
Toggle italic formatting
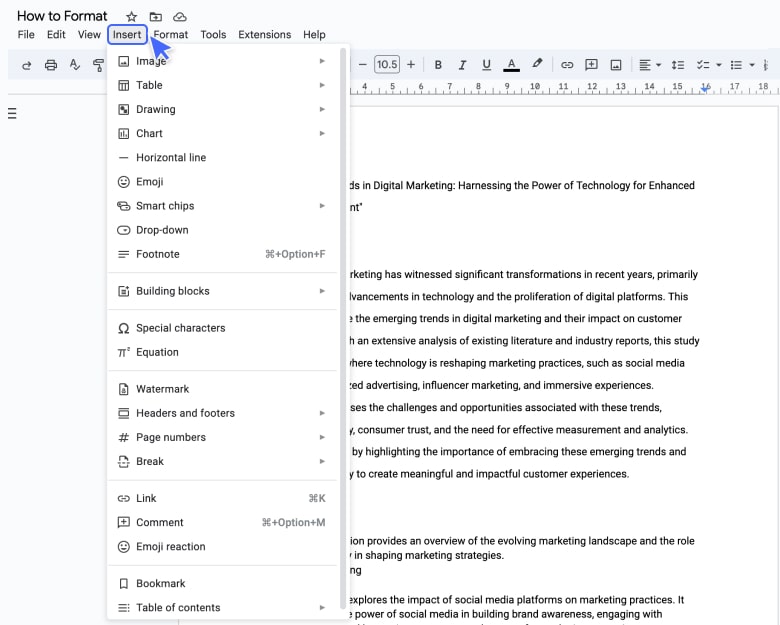click(462, 65)
